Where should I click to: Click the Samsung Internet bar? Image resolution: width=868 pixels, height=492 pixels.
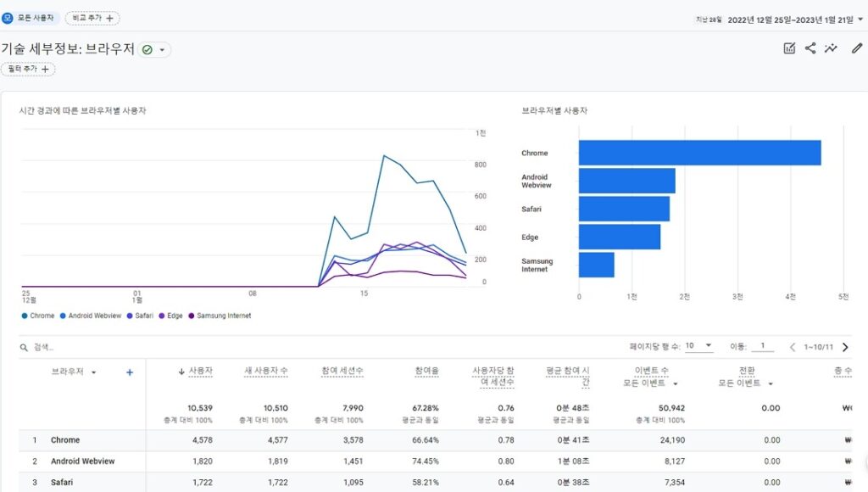(x=596, y=265)
